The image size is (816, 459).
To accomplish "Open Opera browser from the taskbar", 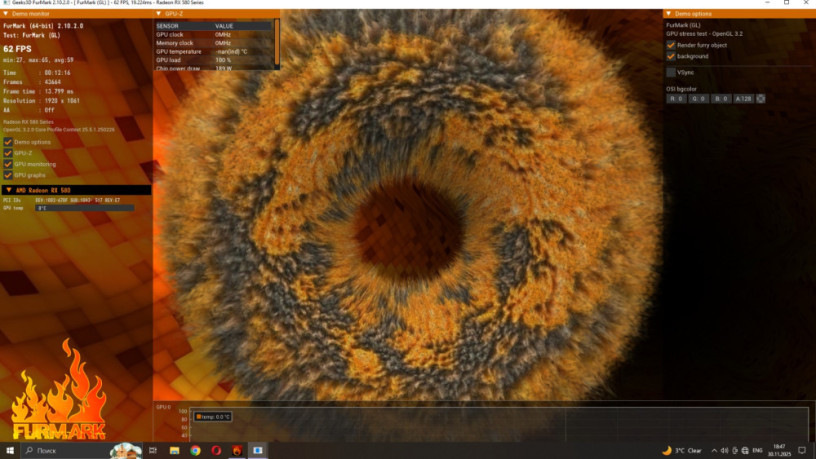I will point(216,450).
